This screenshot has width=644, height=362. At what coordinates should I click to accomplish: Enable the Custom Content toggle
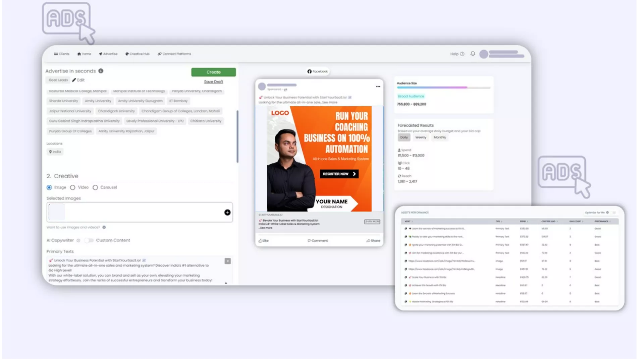coord(89,240)
